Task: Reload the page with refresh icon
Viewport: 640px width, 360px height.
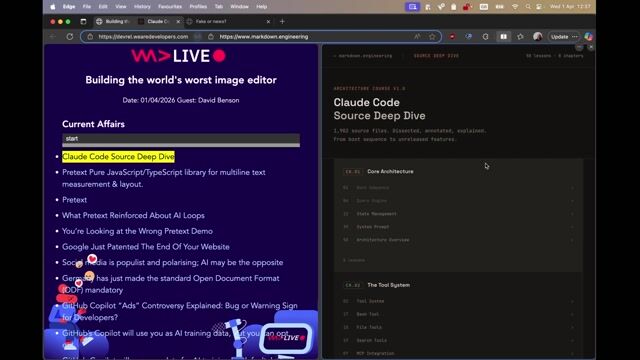Action: pyautogui.click(x=70, y=37)
